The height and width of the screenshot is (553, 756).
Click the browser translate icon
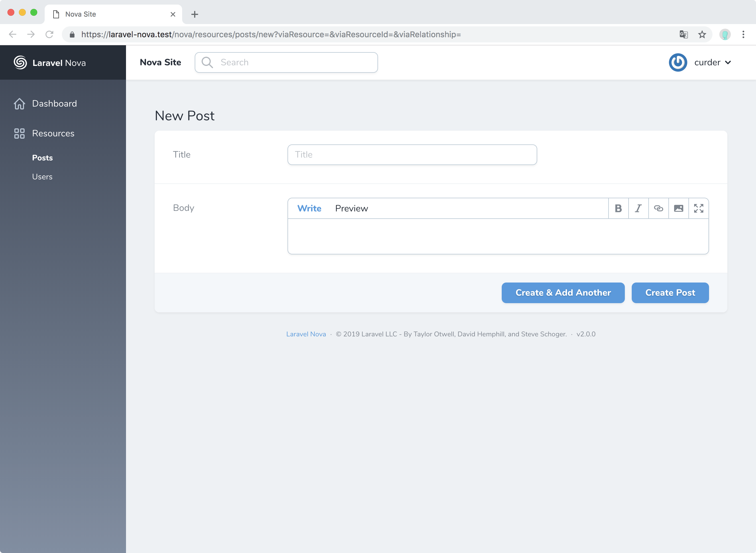pyautogui.click(x=684, y=34)
